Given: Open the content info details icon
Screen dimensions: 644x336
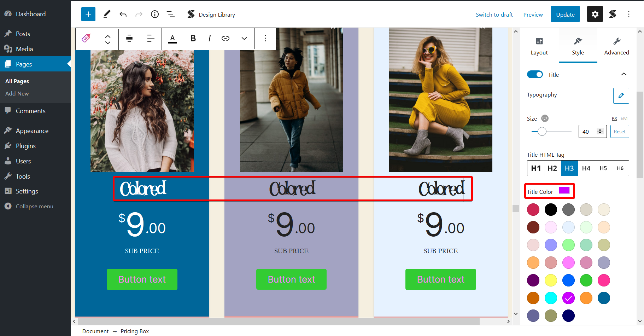Looking at the screenshot, I should click(155, 14).
